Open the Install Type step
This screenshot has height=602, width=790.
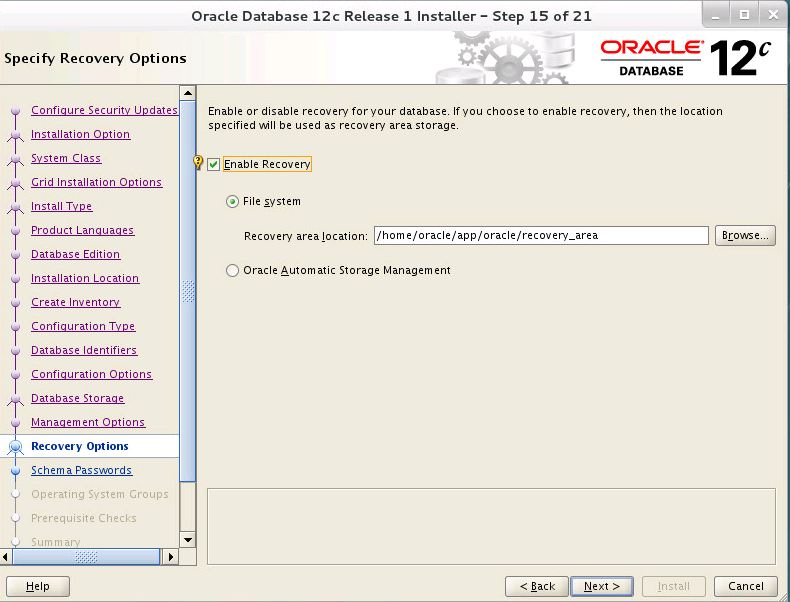61,207
